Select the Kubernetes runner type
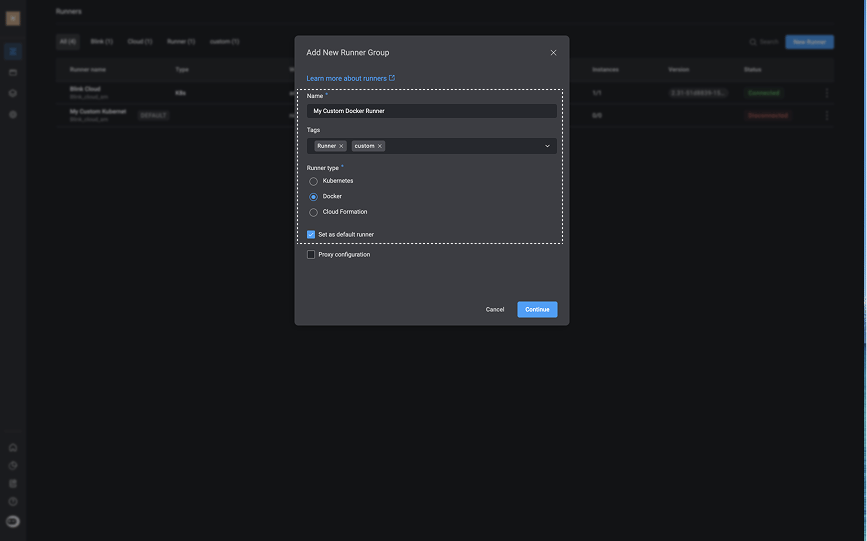The height and width of the screenshot is (541, 867). point(314,181)
